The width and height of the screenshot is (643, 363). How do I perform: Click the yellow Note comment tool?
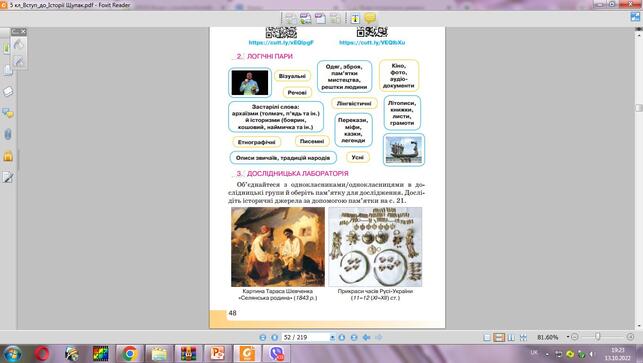pyautogui.click(x=370, y=18)
